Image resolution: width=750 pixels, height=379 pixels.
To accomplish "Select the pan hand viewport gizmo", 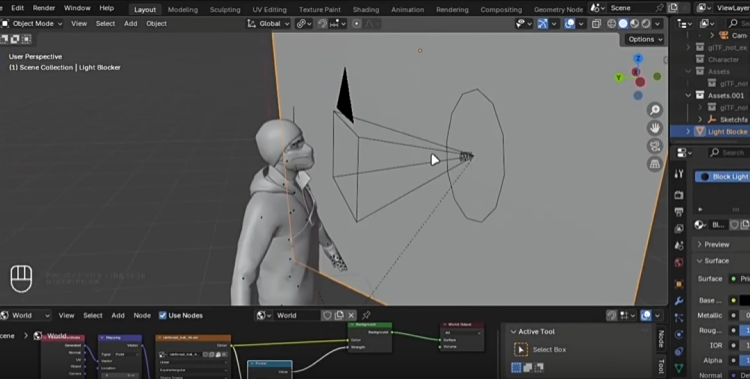I will [655, 128].
